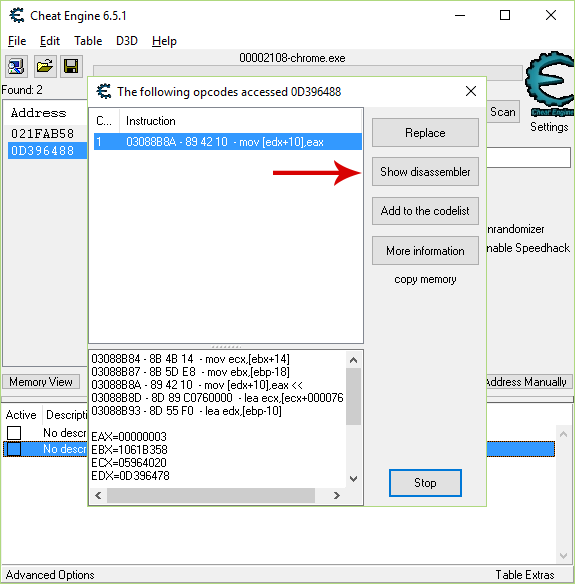The width and height of the screenshot is (575, 584).
Task: Click the value input field
Action: coord(528,158)
